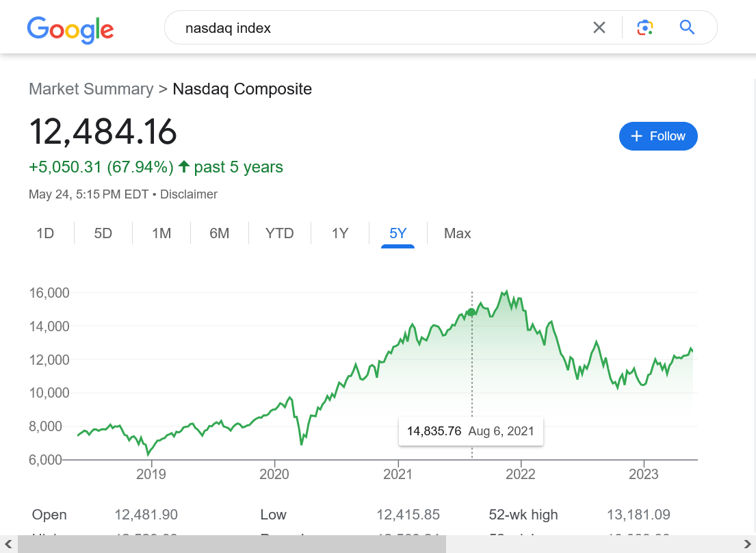Open the Market Summary link
This screenshot has height=553, width=756.
click(x=91, y=89)
